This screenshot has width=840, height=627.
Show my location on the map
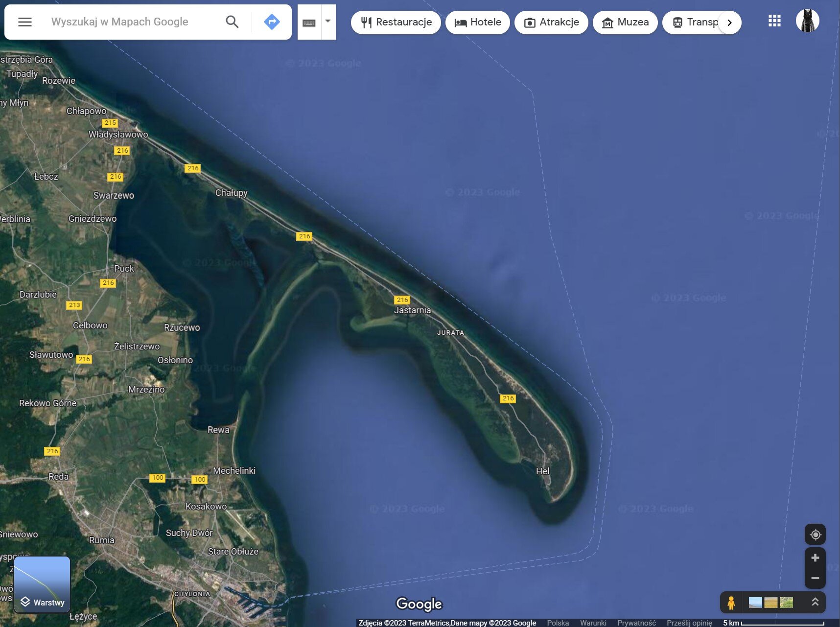pyautogui.click(x=815, y=534)
